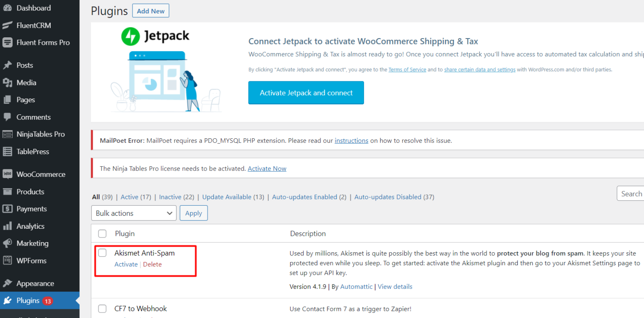The image size is (644, 318).
Task: Open the Comments section icon
Action: (8, 117)
